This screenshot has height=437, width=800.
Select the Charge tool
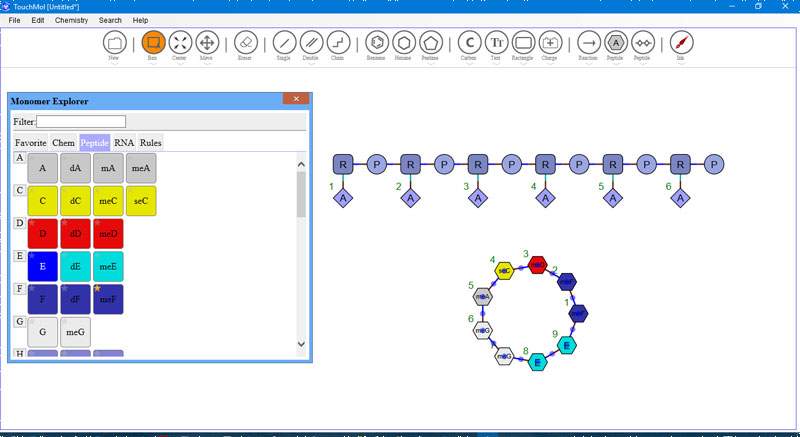point(550,43)
